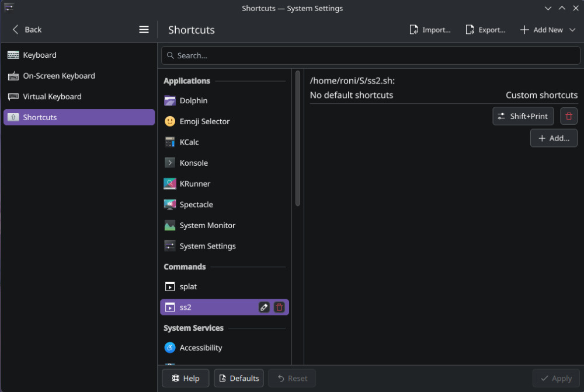Open the window menu icon in title bar
584x392 pixels.
(x=9, y=8)
